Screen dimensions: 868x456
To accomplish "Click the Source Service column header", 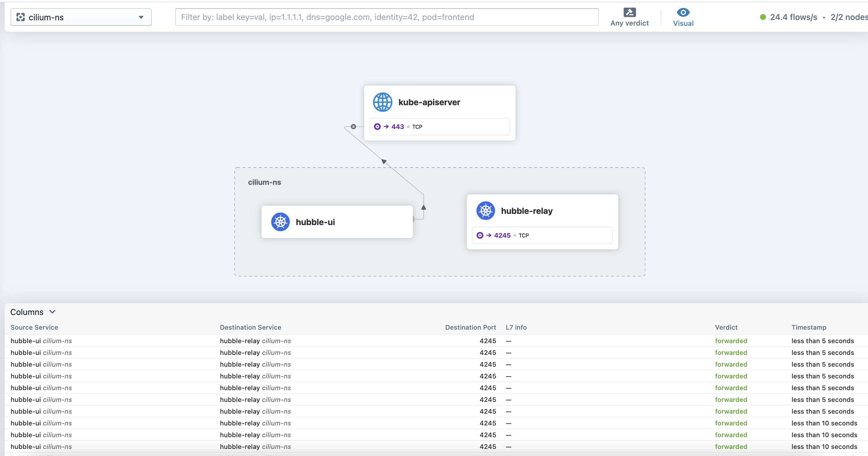I will coord(34,327).
